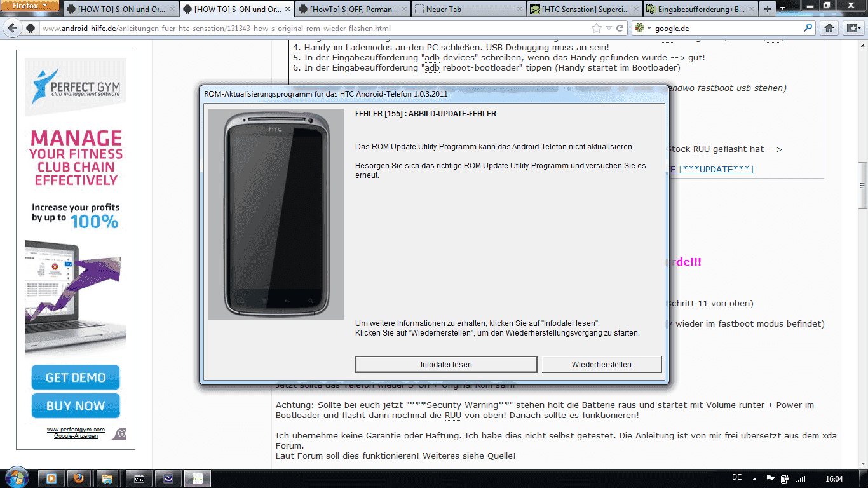Click the Firefox taskbar icon
868x488 pixels.
tap(79, 478)
